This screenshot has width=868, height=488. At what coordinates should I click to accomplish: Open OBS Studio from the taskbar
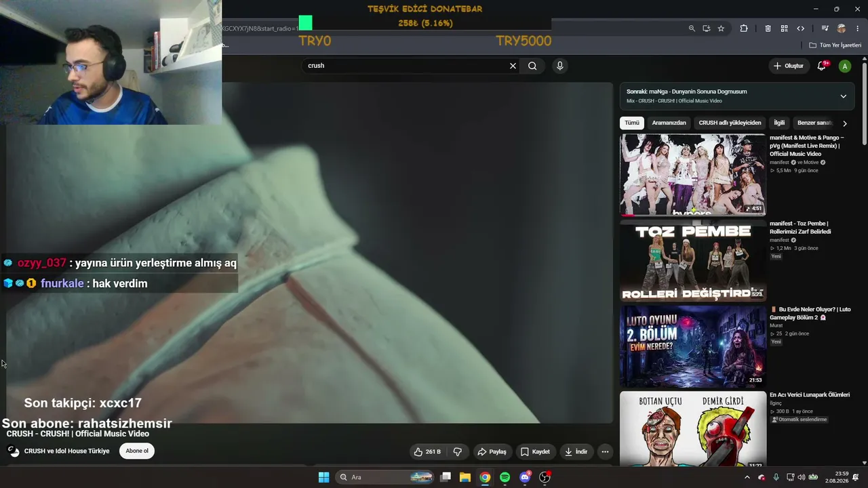(x=545, y=477)
